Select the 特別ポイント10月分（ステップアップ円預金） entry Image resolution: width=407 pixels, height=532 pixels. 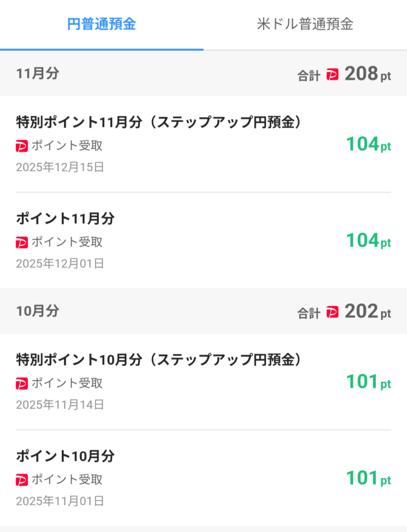tap(159, 360)
